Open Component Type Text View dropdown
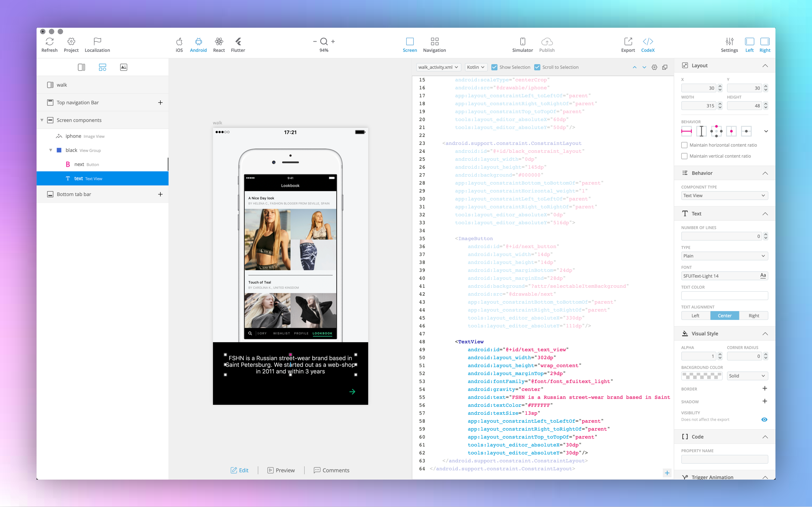812x507 pixels. point(724,195)
